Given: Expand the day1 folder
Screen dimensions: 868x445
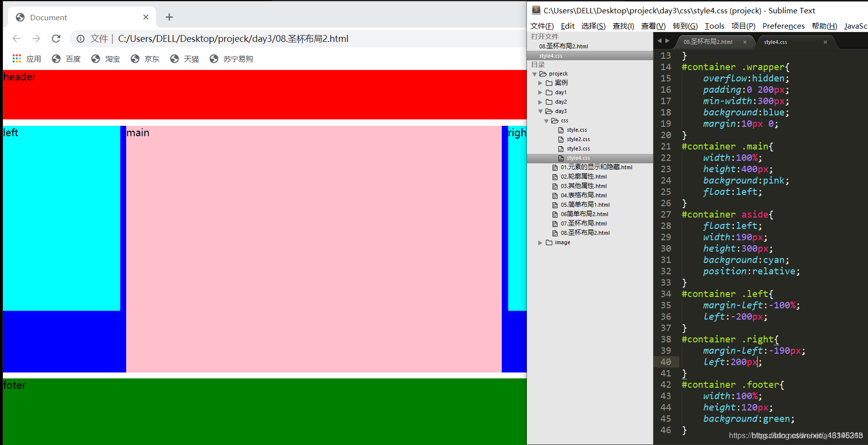Looking at the screenshot, I should (x=540, y=92).
